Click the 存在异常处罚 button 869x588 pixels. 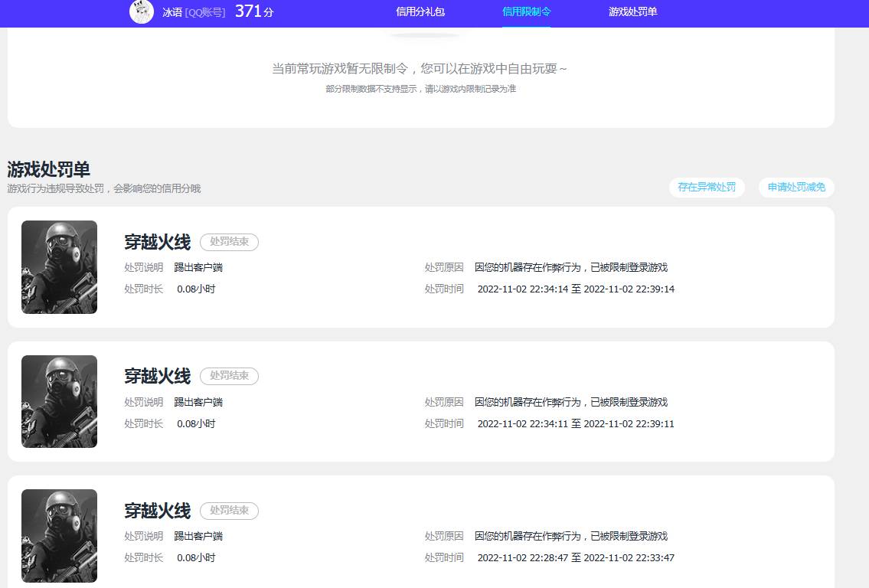707,188
